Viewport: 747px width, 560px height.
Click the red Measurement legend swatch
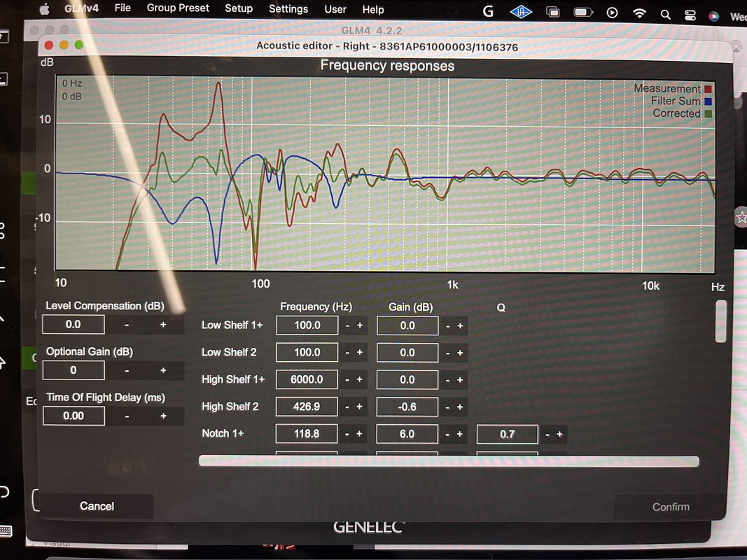708,89
